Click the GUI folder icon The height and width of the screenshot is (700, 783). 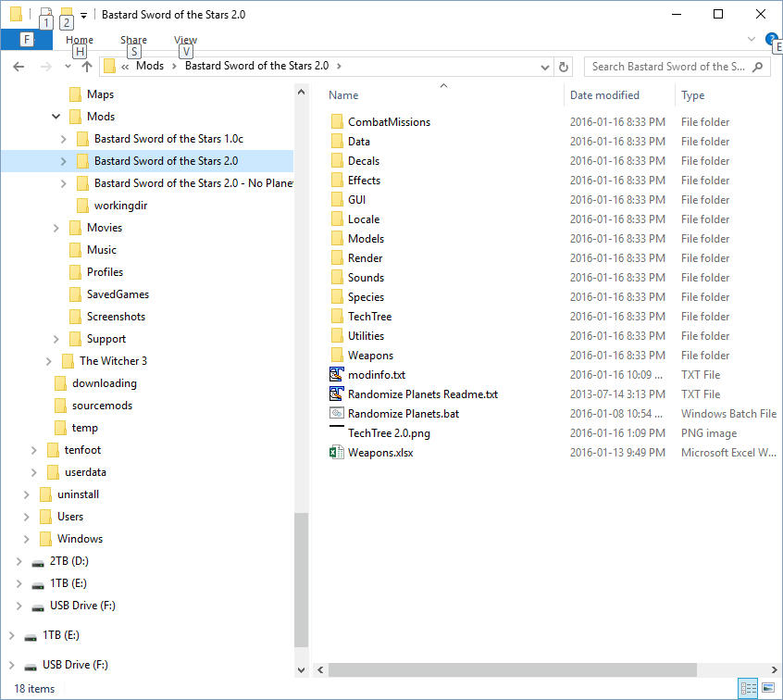point(337,200)
